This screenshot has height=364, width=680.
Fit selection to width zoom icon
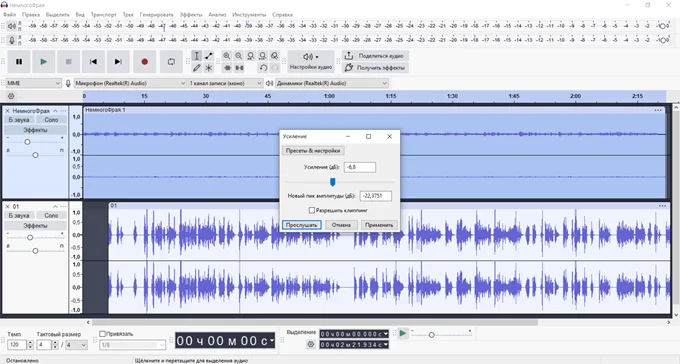(251, 56)
